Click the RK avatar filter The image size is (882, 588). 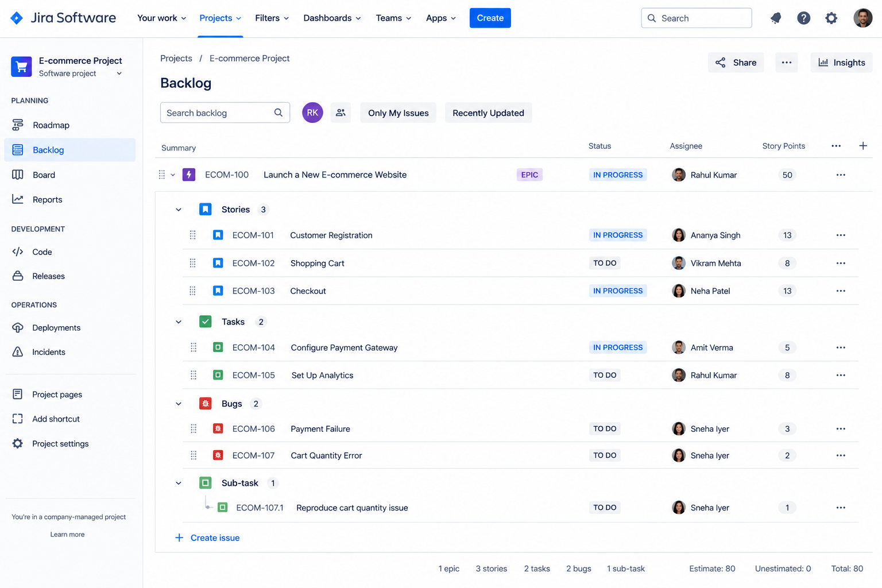312,113
